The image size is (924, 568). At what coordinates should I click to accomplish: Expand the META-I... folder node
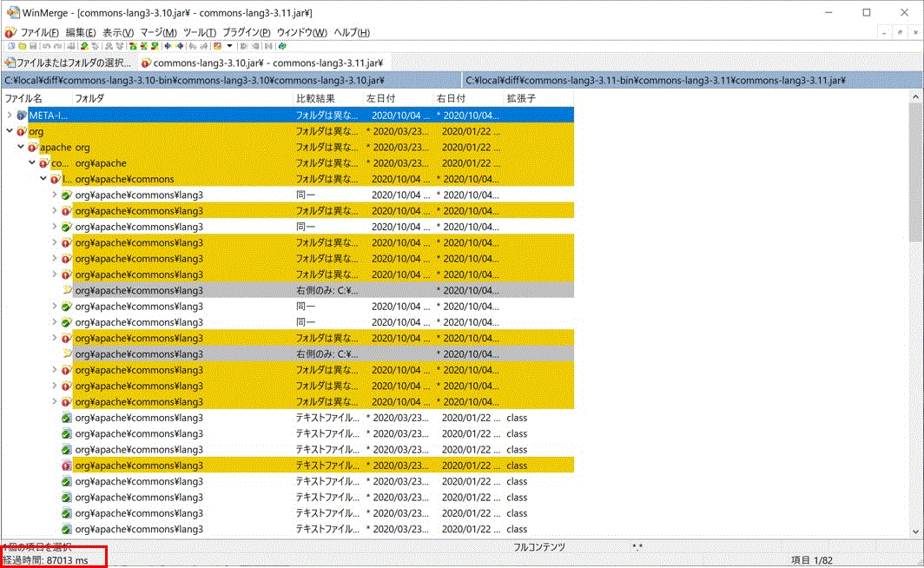click(x=10, y=115)
